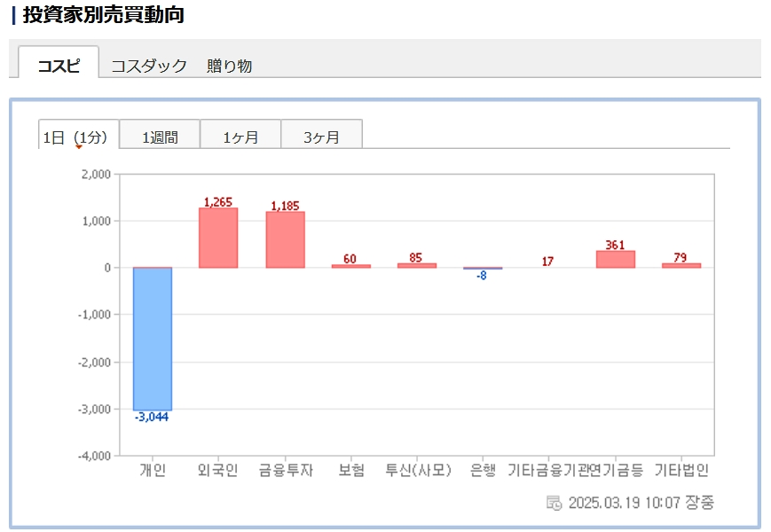Switch chart period to 1週間

click(160, 137)
